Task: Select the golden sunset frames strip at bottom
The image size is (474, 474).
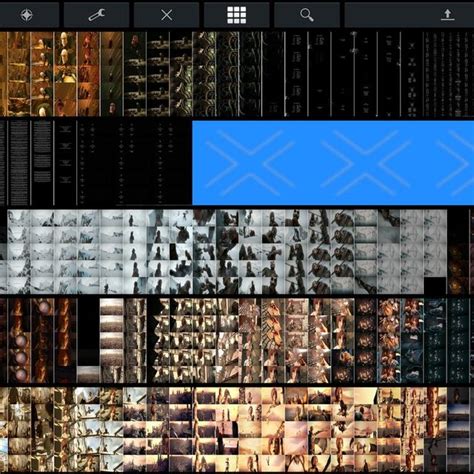Action: 237,429
